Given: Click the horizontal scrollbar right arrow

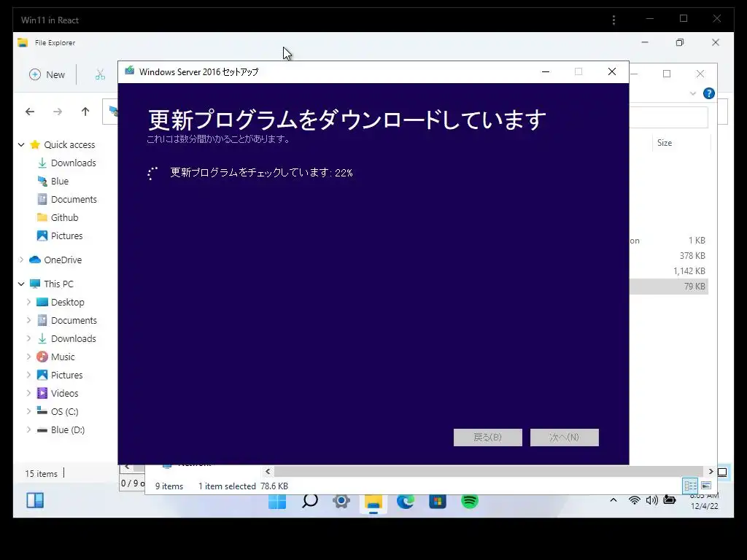Looking at the screenshot, I should (711, 472).
